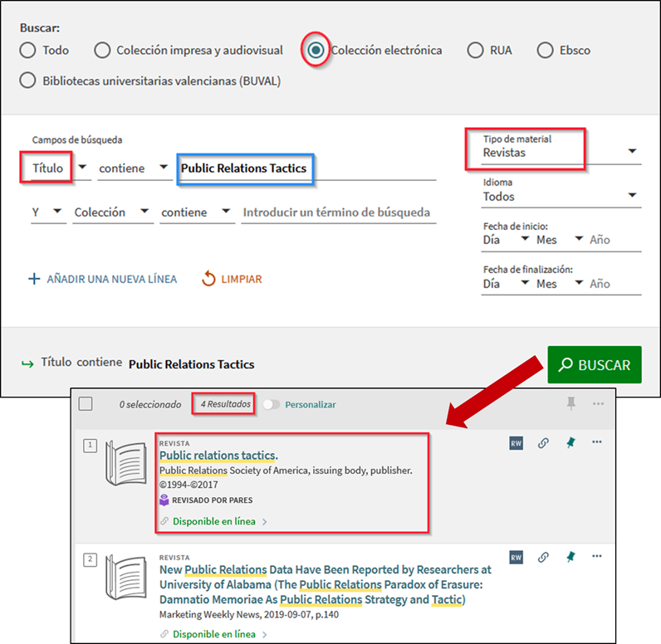Pin the first result Public relations tactics
Viewport: 661px width, 644px height.
tap(570, 443)
